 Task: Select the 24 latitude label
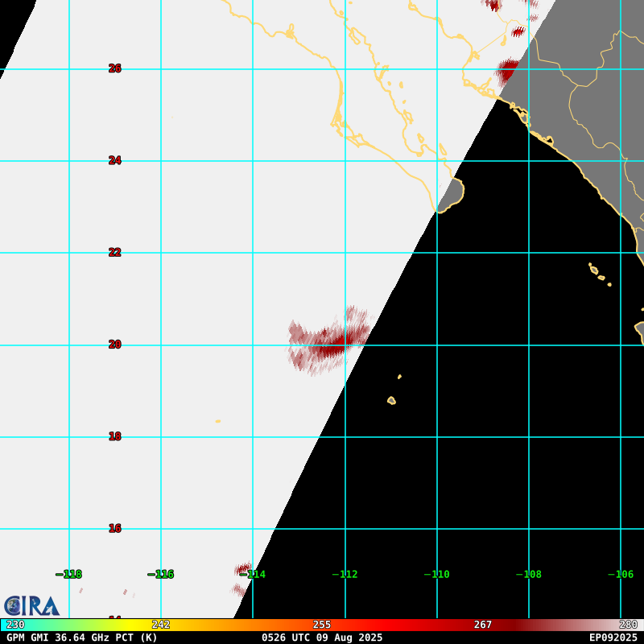(x=115, y=160)
